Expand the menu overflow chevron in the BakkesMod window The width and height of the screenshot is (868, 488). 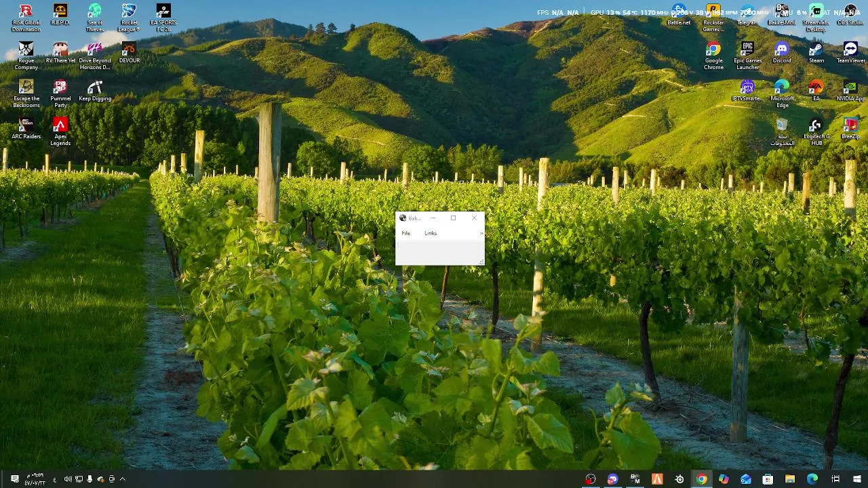pos(481,233)
